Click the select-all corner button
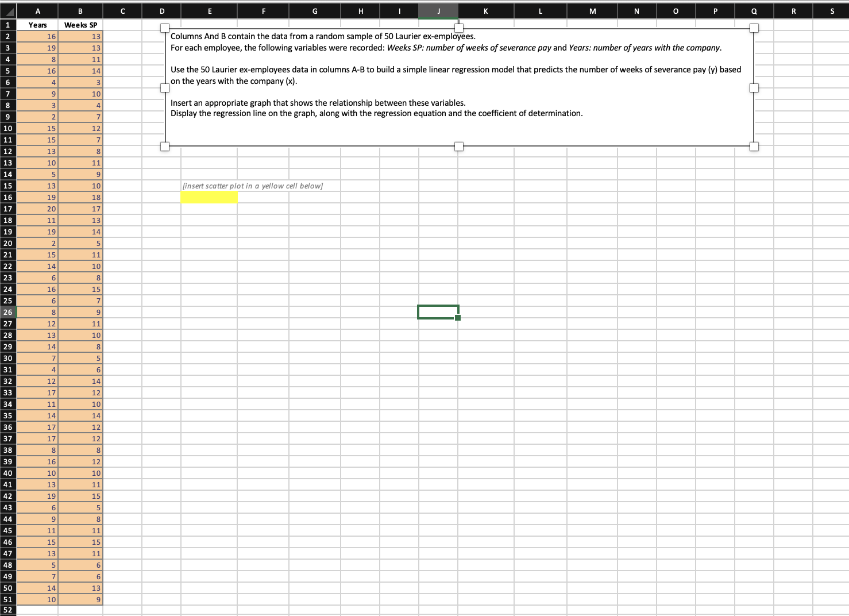 coord(7,10)
